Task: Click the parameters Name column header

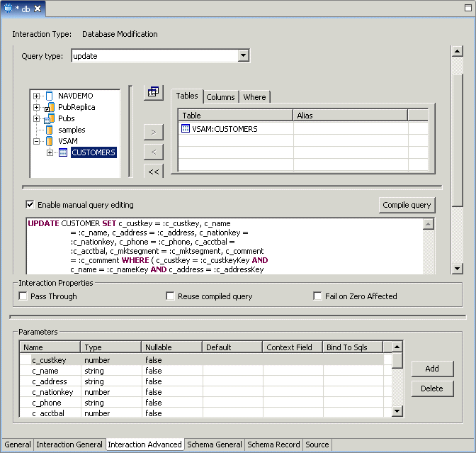Action: [x=50, y=347]
